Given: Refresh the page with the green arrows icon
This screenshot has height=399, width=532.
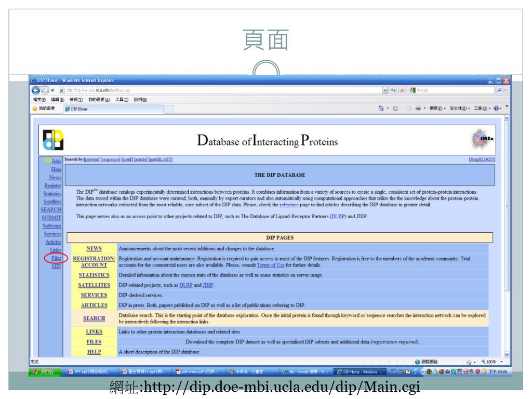Looking at the screenshot, I should [x=393, y=90].
